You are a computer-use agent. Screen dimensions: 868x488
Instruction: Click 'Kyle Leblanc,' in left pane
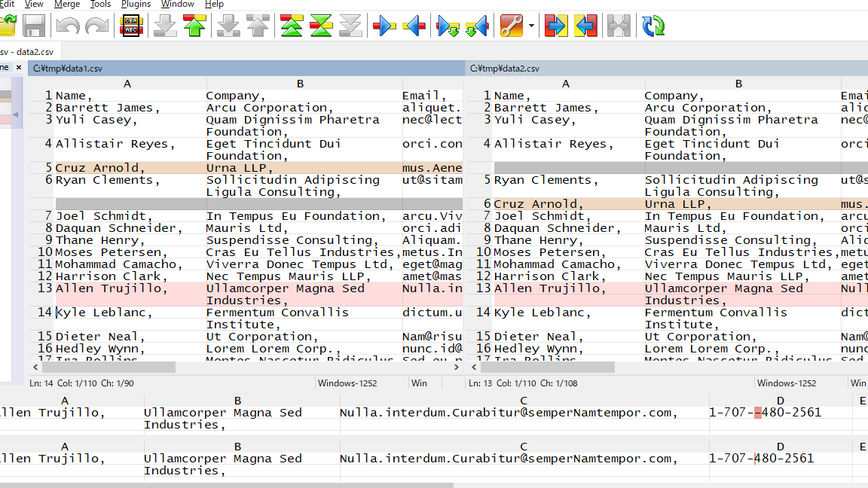coord(104,313)
